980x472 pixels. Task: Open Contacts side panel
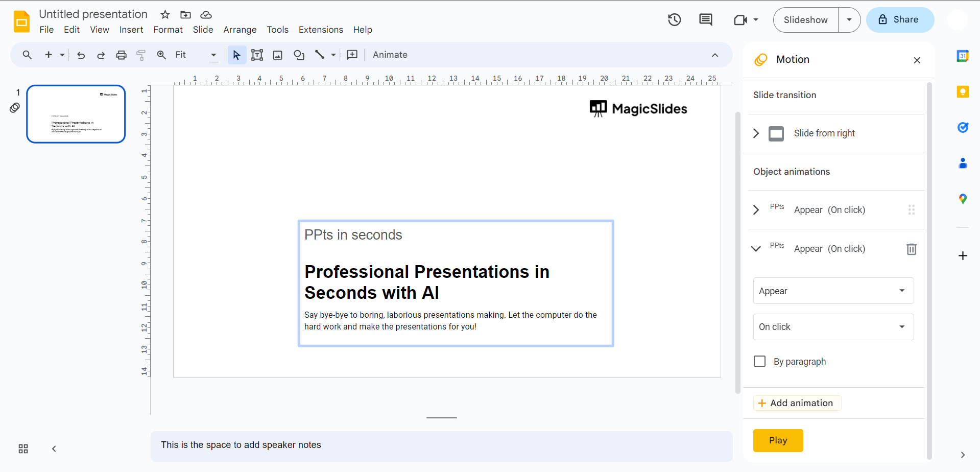click(963, 163)
